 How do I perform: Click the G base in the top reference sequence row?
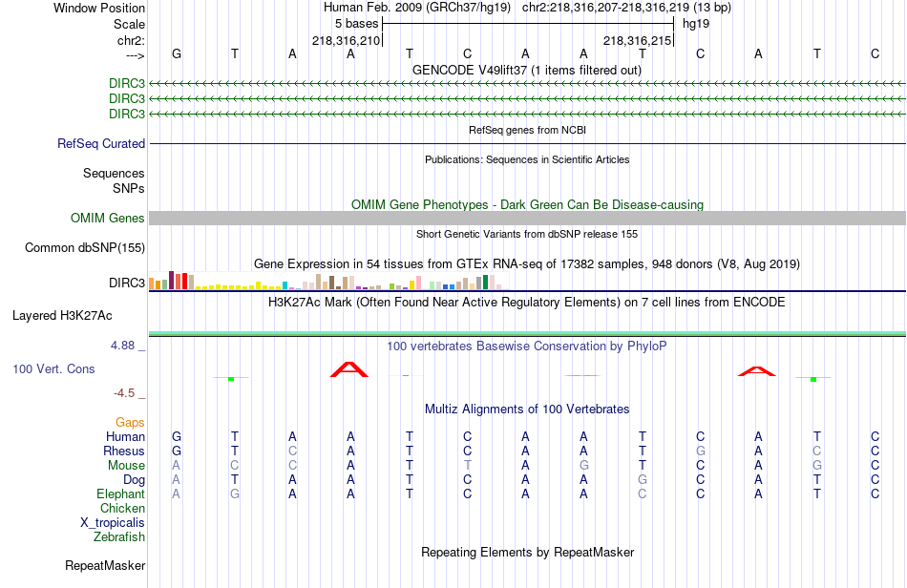coord(177,53)
